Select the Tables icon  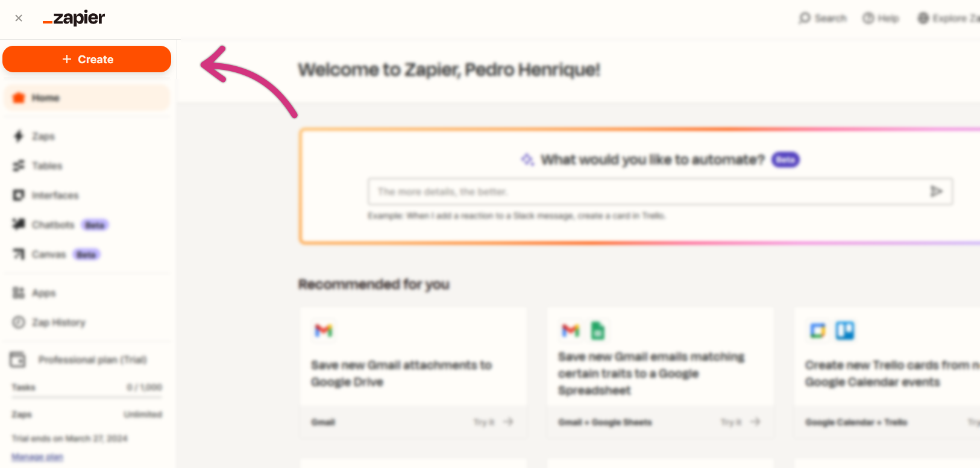(19, 166)
